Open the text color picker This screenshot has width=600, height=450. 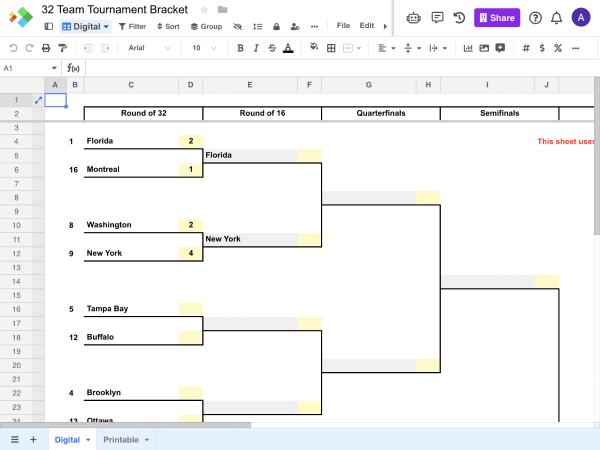pyautogui.click(x=288, y=48)
